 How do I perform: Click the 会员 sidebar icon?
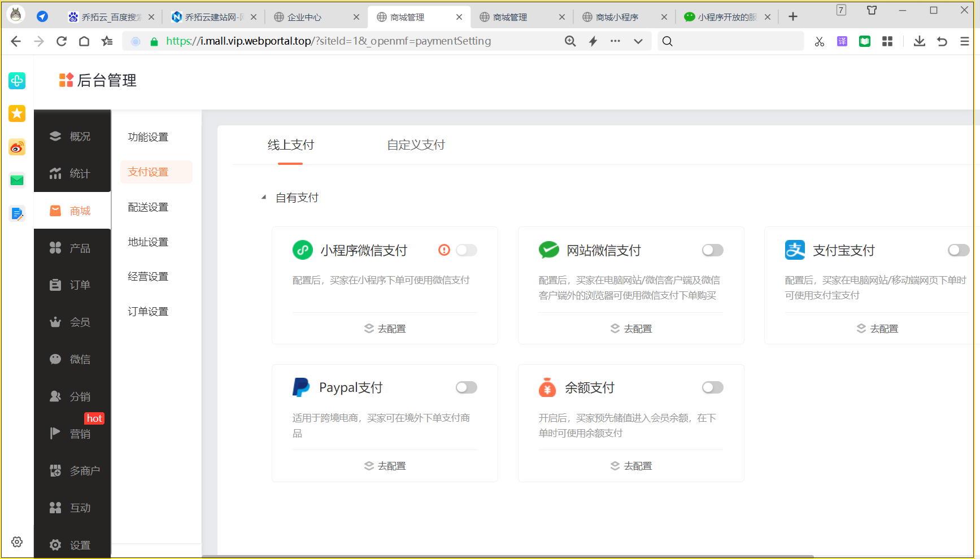coord(72,321)
